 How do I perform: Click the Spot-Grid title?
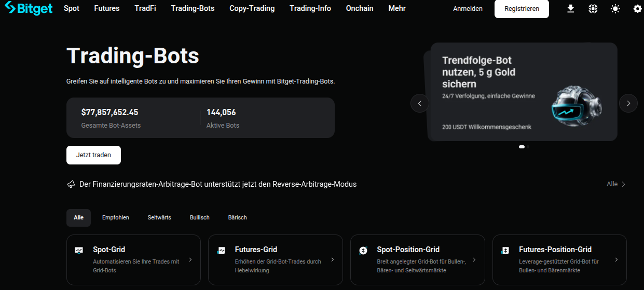coord(109,250)
